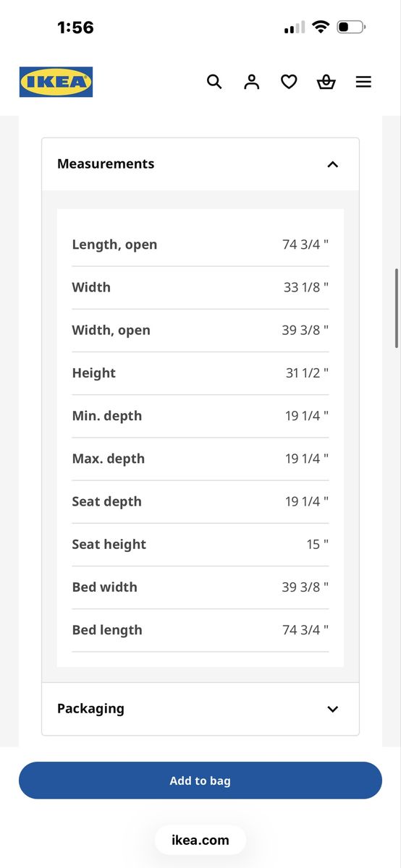The width and height of the screenshot is (401, 868).
Task: Open the search magnifier icon
Action: (214, 82)
